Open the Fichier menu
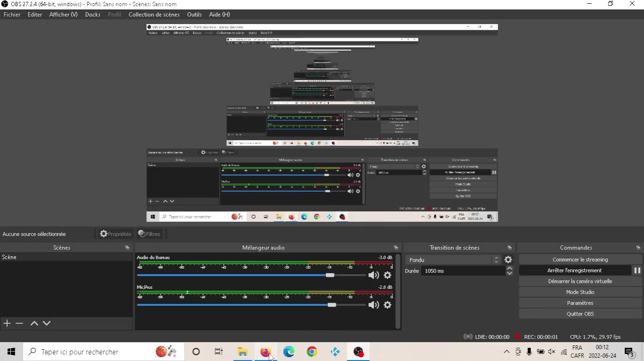Screen dimensions: 644x361 pos(12,15)
